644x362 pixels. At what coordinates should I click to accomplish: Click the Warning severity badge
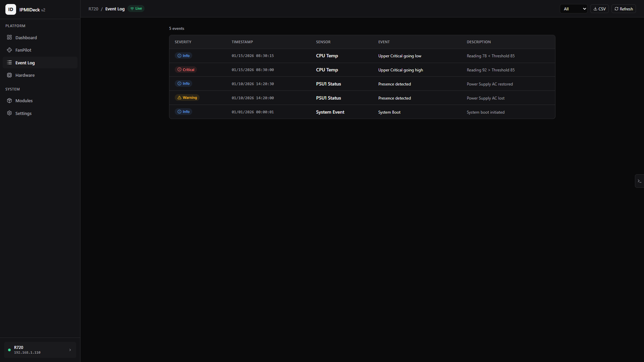click(187, 98)
